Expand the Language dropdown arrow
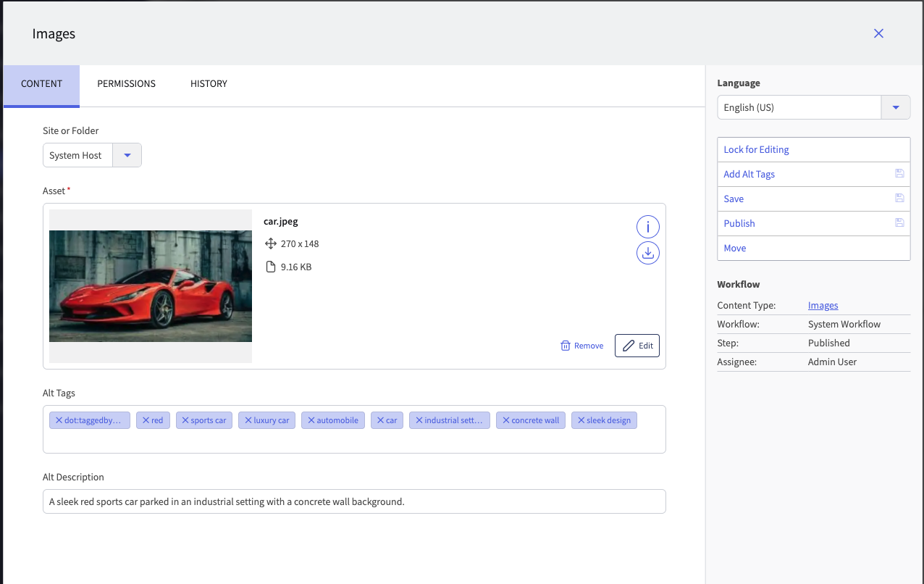924x584 pixels. [895, 107]
